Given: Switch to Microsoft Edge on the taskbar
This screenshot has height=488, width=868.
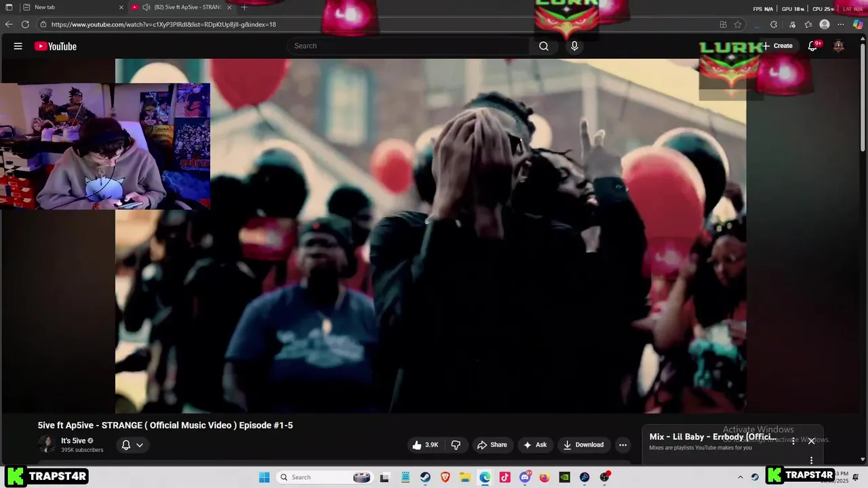Looking at the screenshot, I should coord(485,477).
